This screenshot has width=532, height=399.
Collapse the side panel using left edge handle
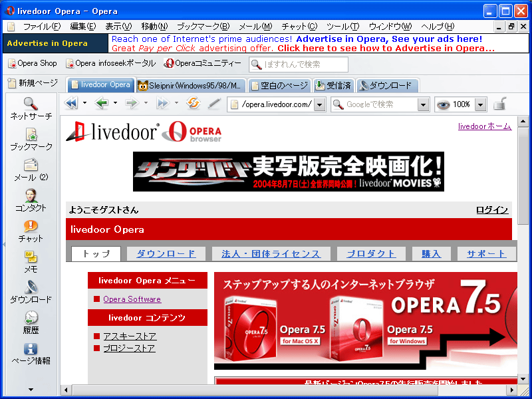point(4,244)
